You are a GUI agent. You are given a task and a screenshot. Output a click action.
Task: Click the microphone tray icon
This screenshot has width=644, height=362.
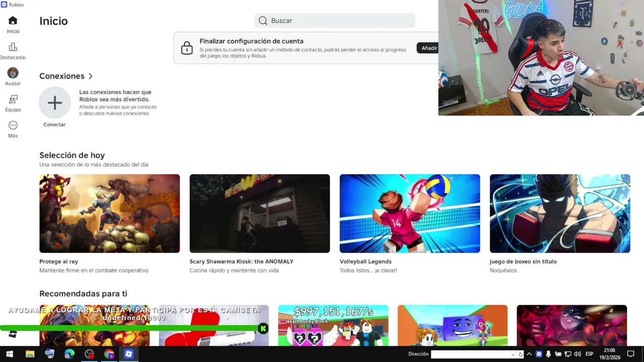tap(548, 354)
